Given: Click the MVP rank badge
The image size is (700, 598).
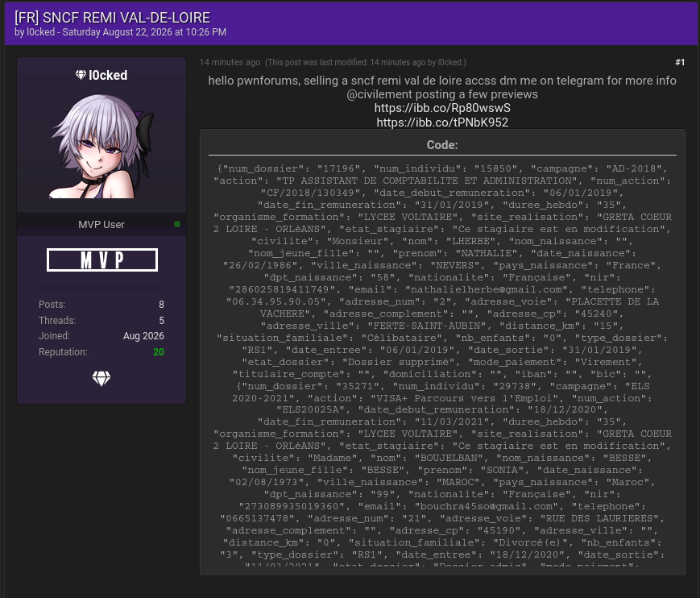Looking at the screenshot, I should pyautogui.click(x=102, y=260).
